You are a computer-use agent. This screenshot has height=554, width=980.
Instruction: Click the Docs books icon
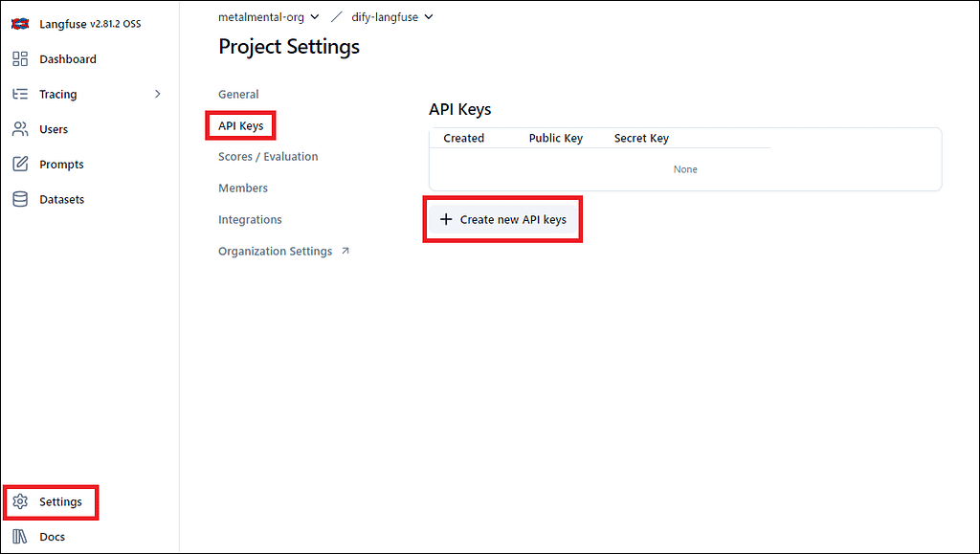pos(20,537)
